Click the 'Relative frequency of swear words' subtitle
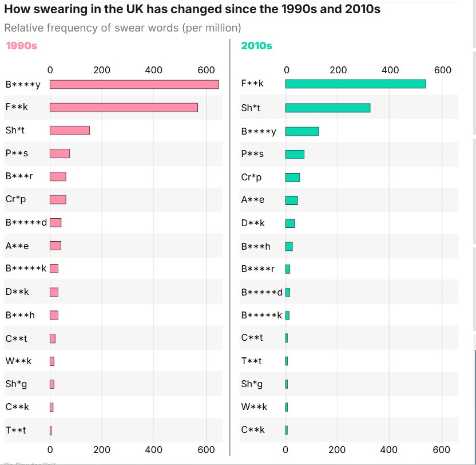This screenshot has height=465, width=476. pos(122,28)
